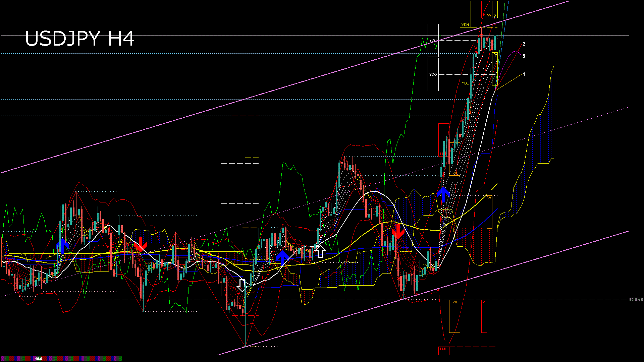Viewport: 644px width, 362px height.
Task: Click projection line label 1
Action: point(524,74)
